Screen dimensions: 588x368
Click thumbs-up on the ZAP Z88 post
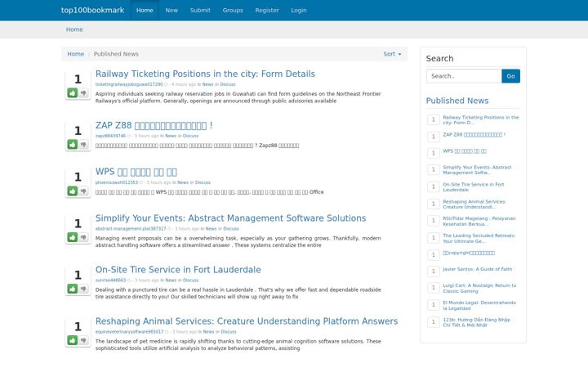click(73, 145)
